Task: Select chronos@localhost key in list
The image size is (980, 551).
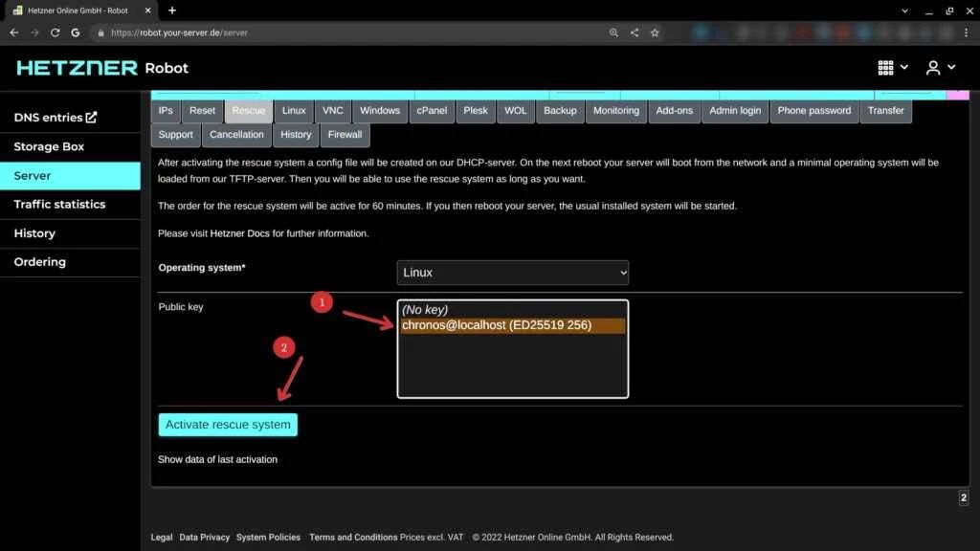Action: (x=497, y=325)
